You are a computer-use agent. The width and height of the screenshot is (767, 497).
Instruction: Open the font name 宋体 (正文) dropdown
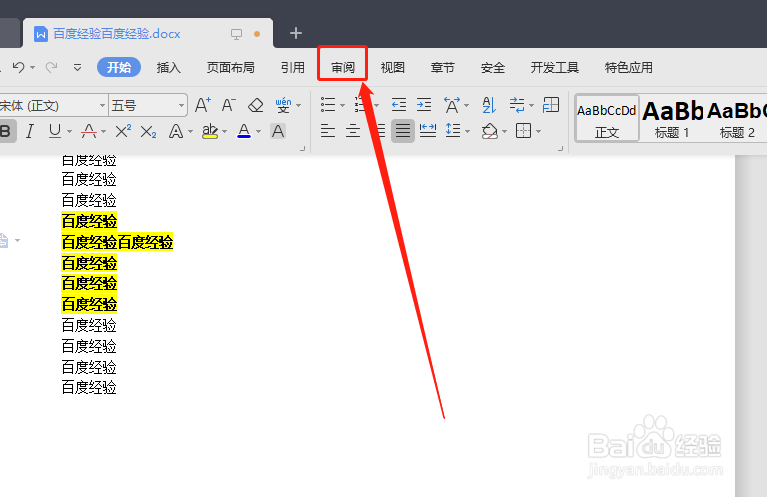click(x=102, y=105)
